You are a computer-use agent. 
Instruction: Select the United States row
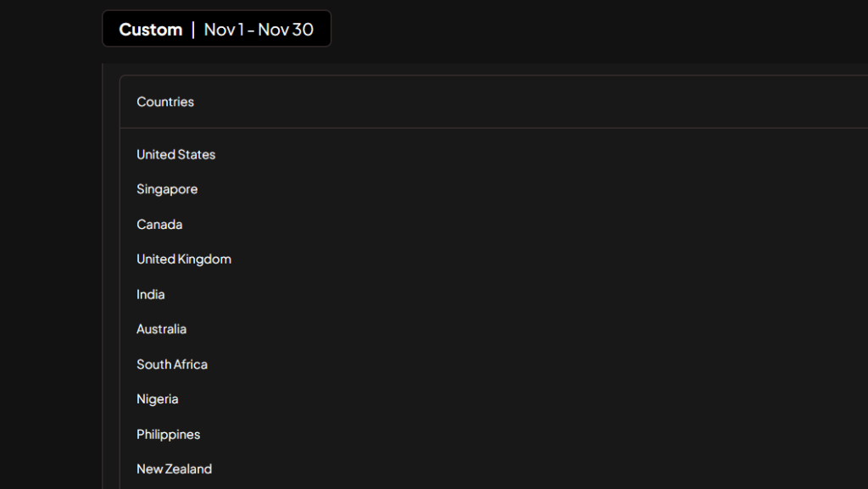point(176,154)
